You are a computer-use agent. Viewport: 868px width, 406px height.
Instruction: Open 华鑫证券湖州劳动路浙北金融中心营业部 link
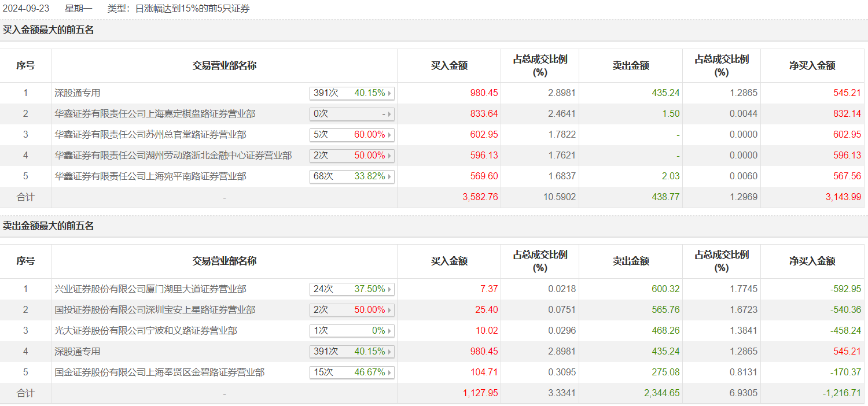click(173, 156)
